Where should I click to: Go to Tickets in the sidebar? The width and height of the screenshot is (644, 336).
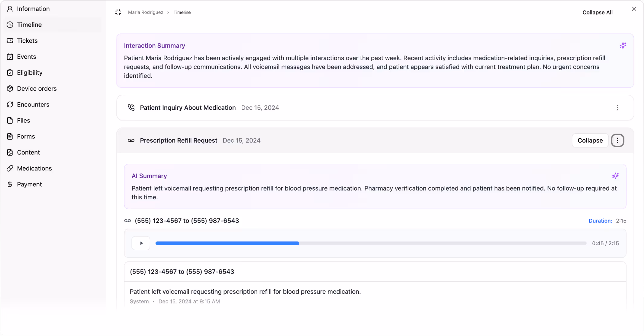pos(27,41)
